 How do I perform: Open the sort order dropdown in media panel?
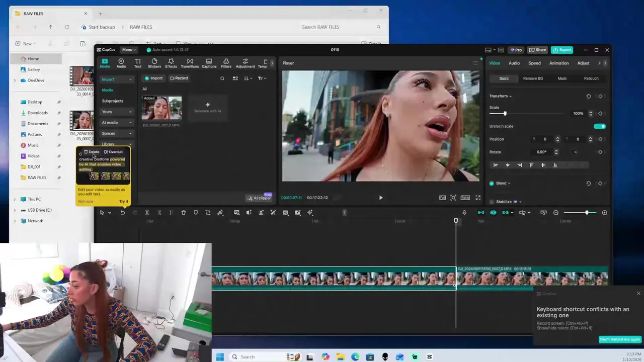coord(248,78)
